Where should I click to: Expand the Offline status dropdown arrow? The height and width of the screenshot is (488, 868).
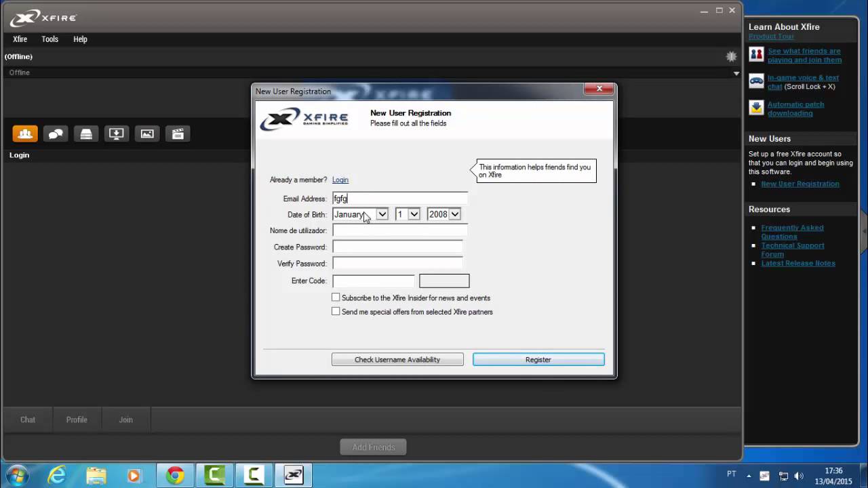[736, 73]
